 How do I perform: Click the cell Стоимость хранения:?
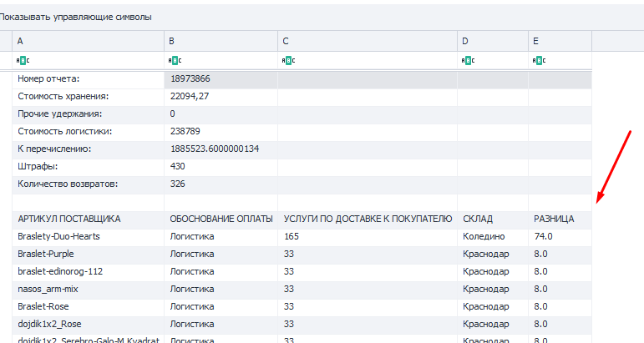point(89,97)
